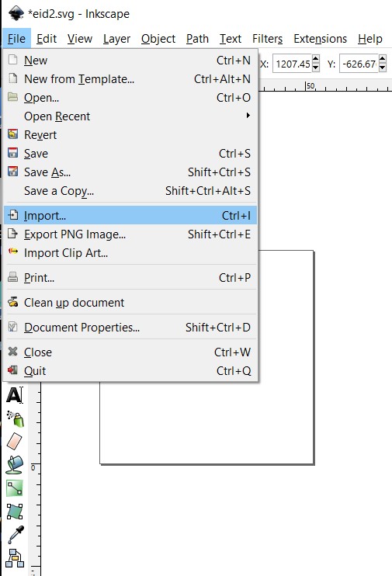Choose the Eraser tool
This screenshot has width=392, height=576.
tap(15, 441)
